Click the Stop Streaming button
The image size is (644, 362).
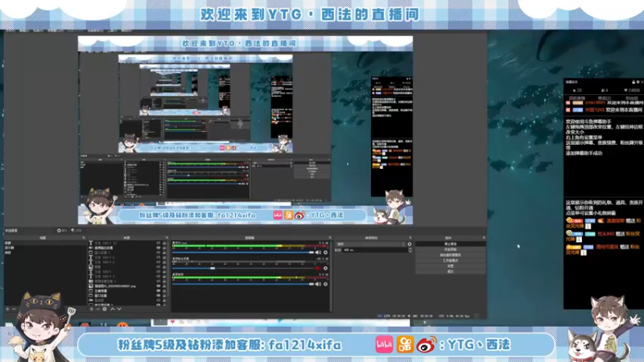tap(451, 244)
